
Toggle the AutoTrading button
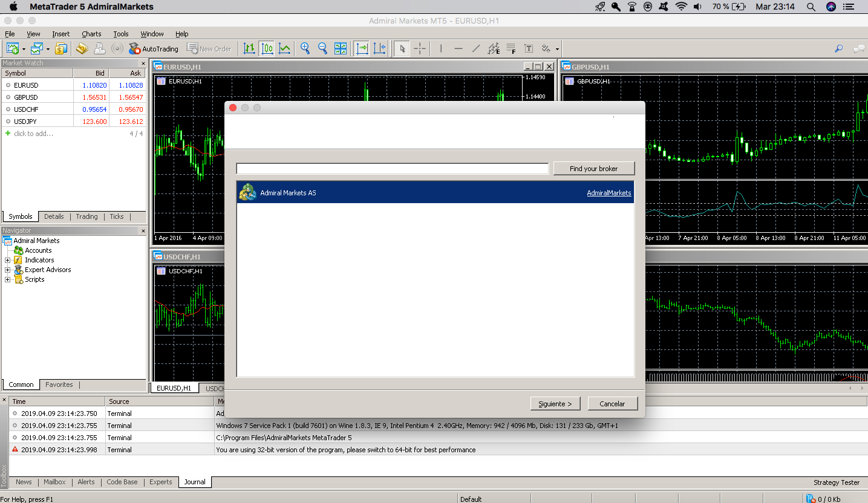tap(154, 49)
